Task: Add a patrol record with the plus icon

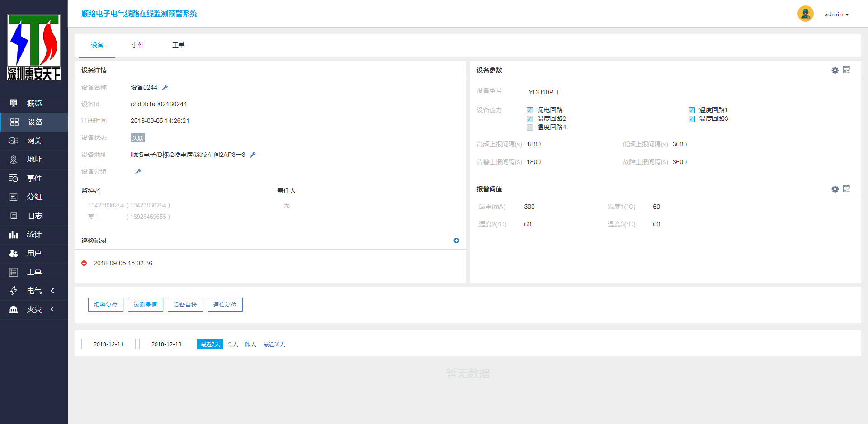Action: pyautogui.click(x=456, y=240)
